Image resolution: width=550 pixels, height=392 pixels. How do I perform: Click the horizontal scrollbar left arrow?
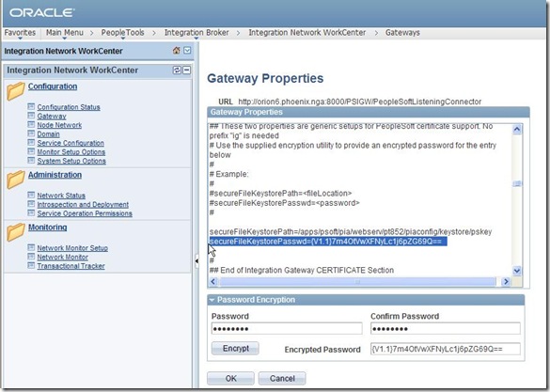[213, 282]
